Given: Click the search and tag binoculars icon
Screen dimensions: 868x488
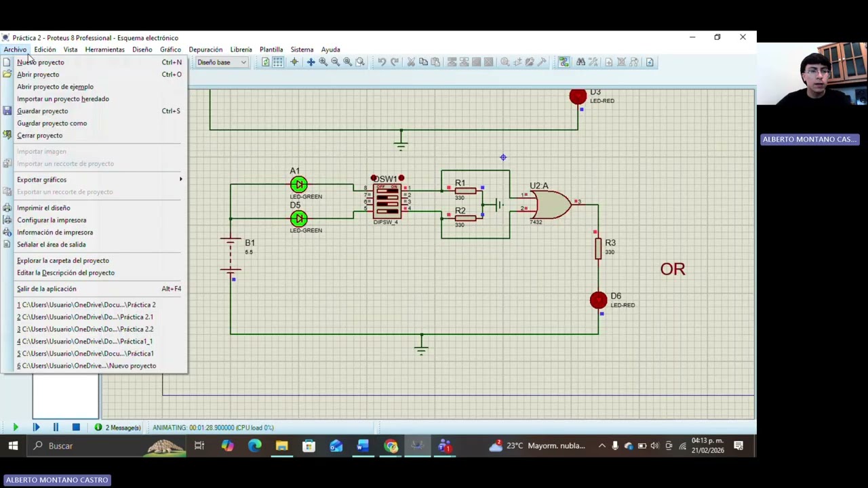Looking at the screenshot, I should click(x=580, y=62).
